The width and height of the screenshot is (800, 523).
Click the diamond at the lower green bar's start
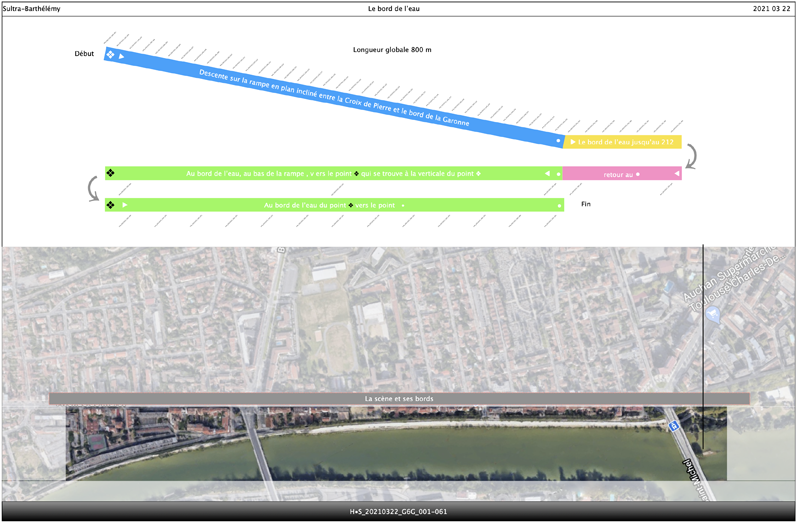tap(111, 204)
